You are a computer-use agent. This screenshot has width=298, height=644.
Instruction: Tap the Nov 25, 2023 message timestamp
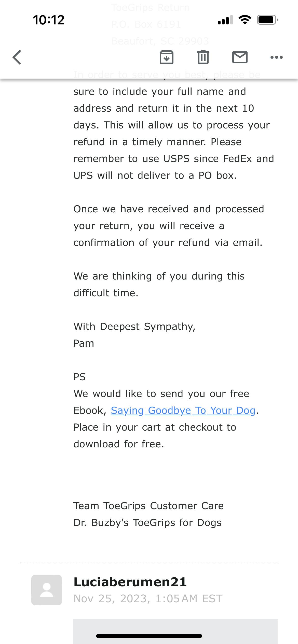point(148,599)
